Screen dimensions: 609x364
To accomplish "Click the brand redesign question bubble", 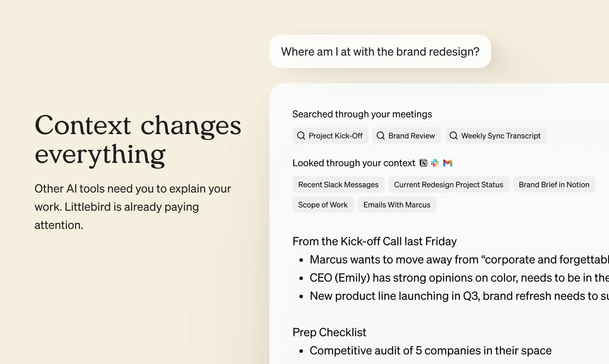I will click(x=380, y=51).
